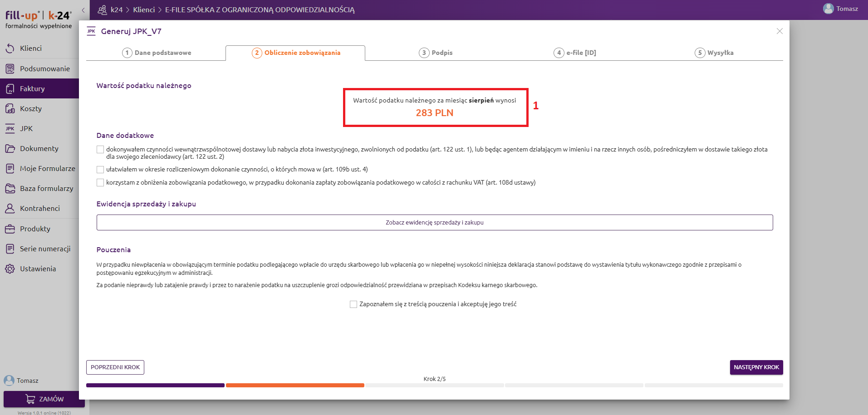Accept the pouczenie acknowledgment checkbox

(353, 304)
